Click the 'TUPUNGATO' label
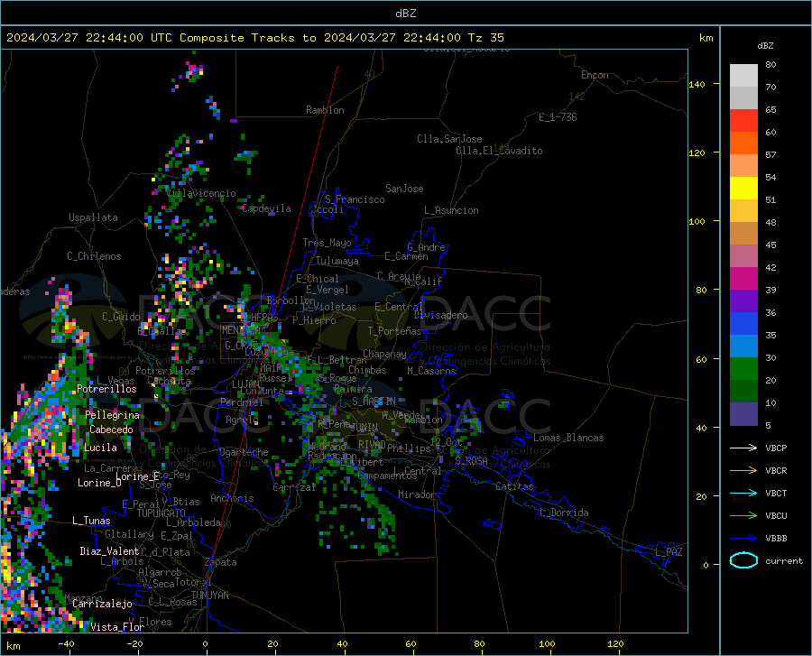812x656 pixels. (161, 513)
